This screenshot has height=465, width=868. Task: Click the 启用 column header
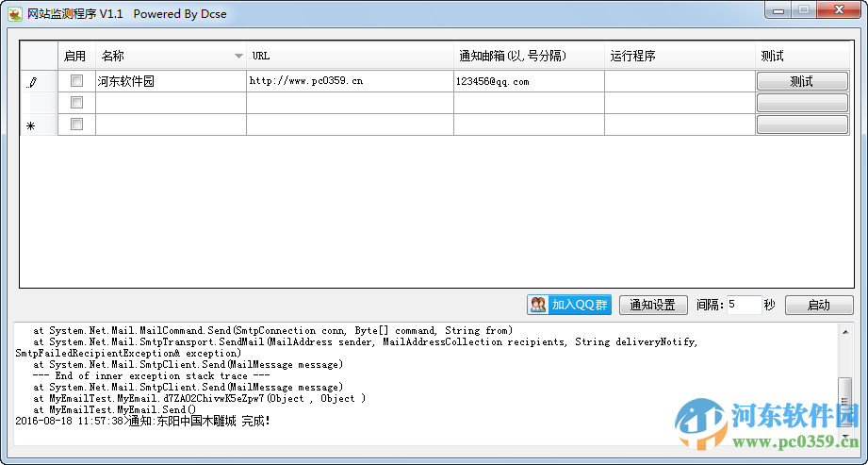pyautogui.click(x=76, y=56)
